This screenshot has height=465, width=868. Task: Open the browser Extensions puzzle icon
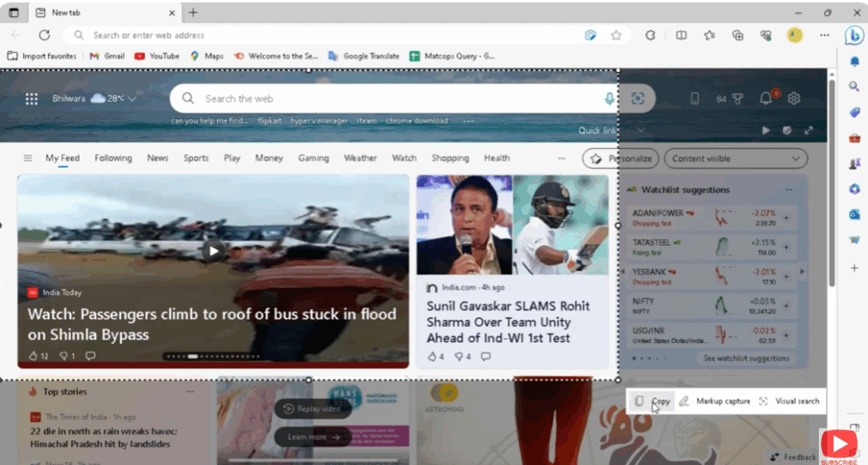(x=651, y=36)
